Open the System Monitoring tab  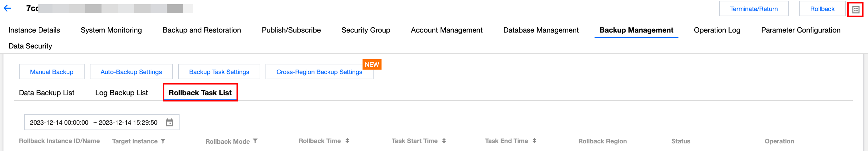point(111,30)
